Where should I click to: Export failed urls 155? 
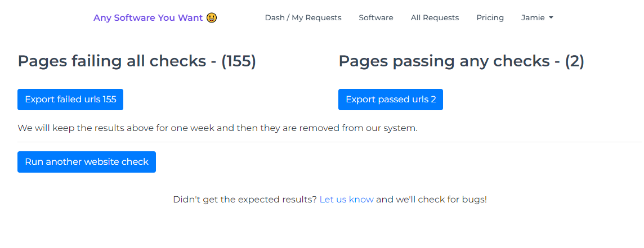(x=70, y=100)
